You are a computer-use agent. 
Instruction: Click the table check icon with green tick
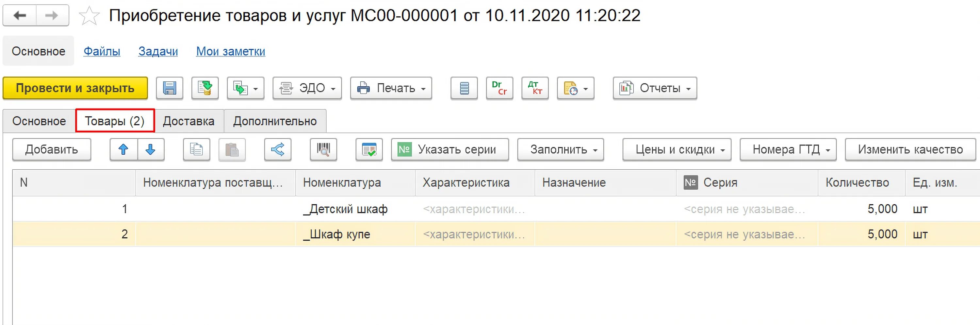(x=369, y=149)
